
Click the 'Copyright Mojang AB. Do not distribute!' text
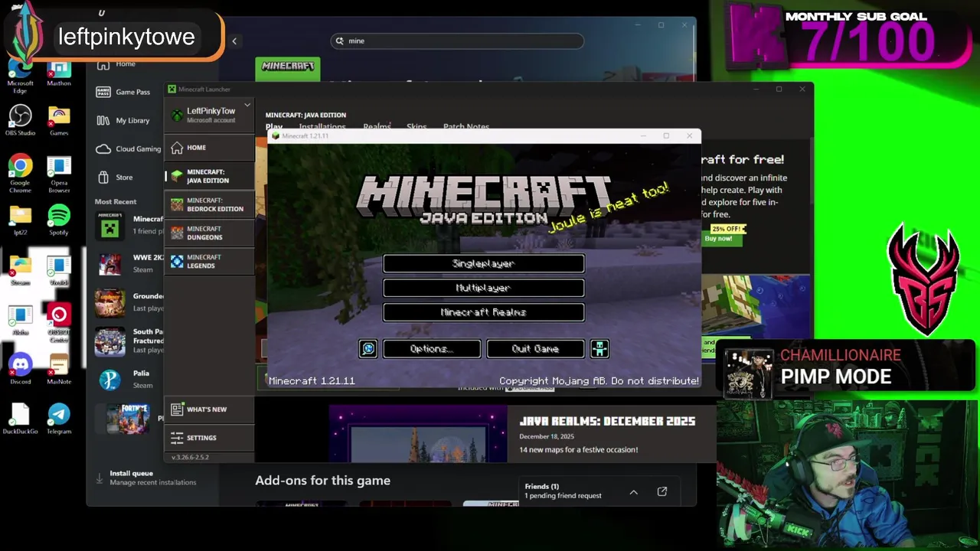click(599, 380)
